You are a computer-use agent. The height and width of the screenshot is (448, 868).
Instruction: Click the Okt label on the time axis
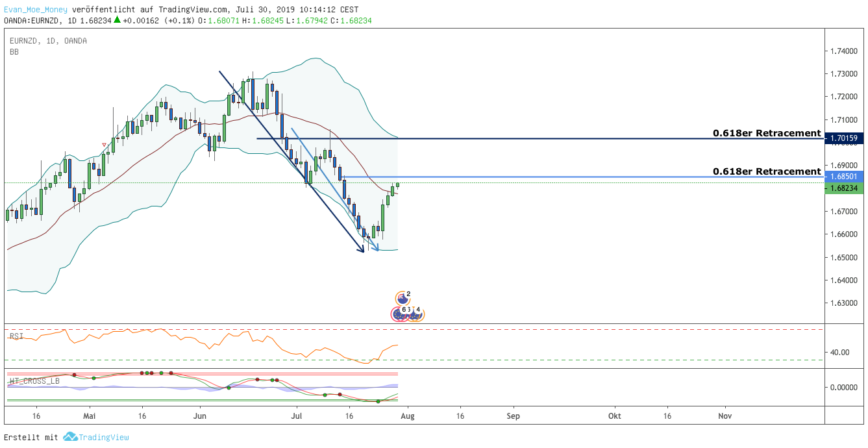click(614, 415)
